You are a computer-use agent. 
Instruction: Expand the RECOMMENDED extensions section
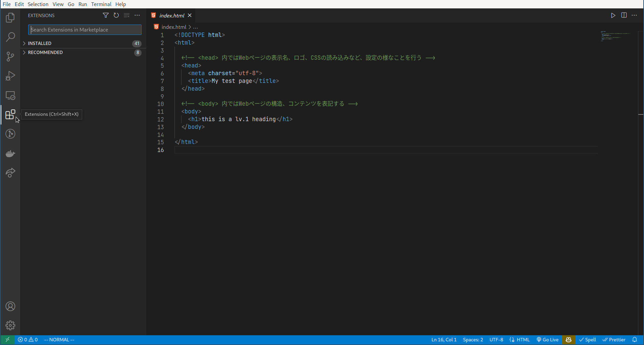click(x=45, y=52)
